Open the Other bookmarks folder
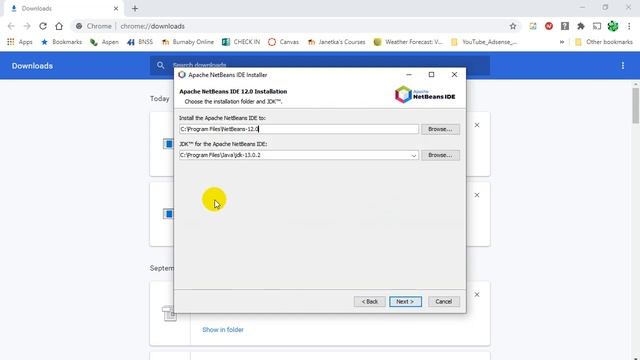The image size is (640, 360). coord(604,42)
